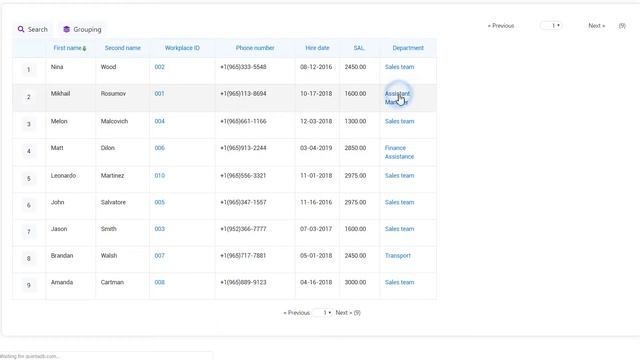Click the Search button label

pos(38,29)
